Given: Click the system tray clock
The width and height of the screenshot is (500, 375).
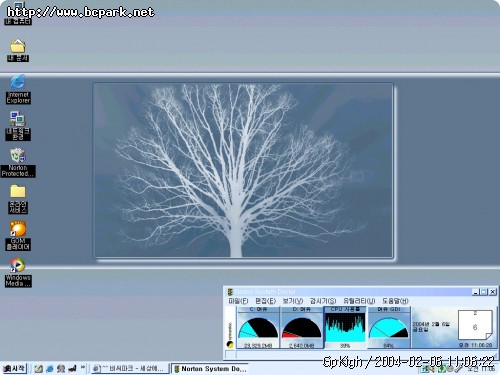Looking at the screenshot, I should [x=481, y=369].
